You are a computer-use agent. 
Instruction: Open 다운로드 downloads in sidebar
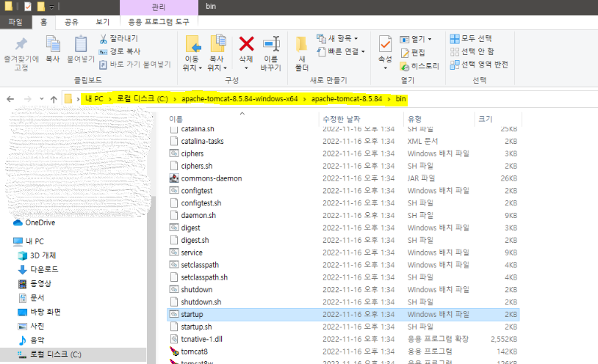point(38,269)
